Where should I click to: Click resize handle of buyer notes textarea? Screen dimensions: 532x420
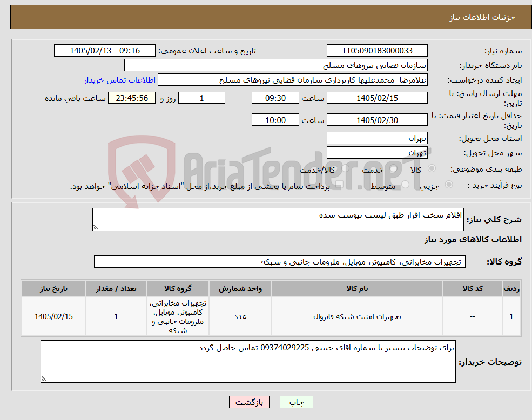[x=44, y=380]
